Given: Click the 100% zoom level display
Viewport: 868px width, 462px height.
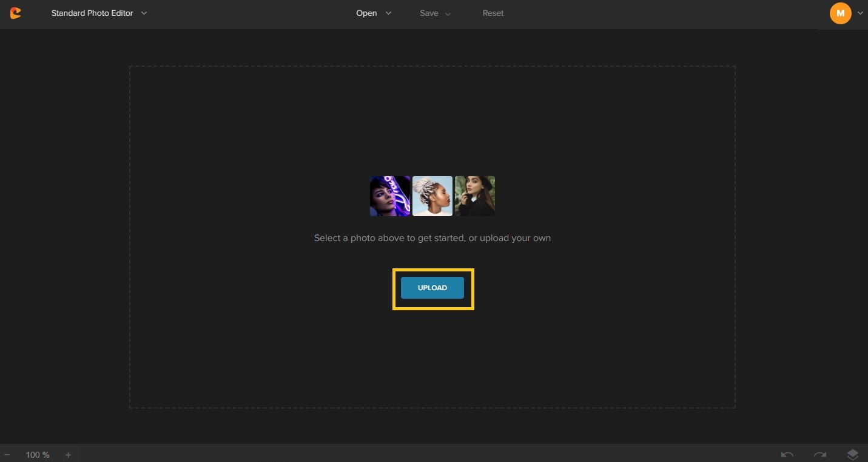Looking at the screenshot, I should (x=37, y=455).
